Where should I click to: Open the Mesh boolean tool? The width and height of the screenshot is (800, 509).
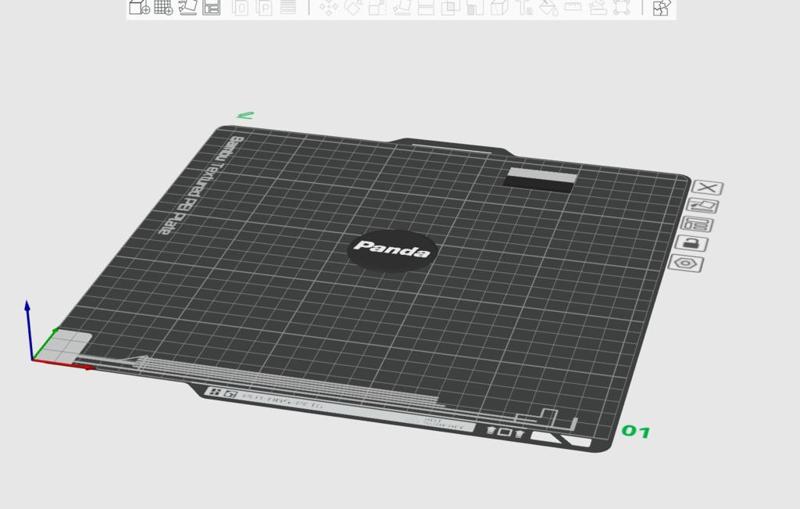click(450, 8)
